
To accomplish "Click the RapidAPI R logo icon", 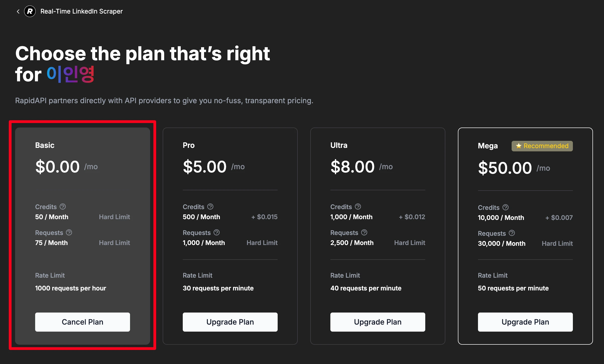I will (30, 11).
